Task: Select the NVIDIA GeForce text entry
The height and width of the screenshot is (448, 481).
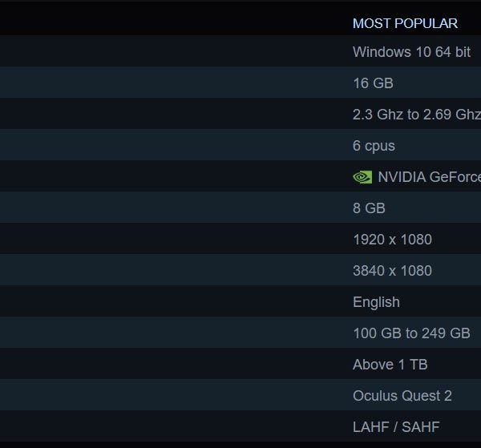Action: pos(430,177)
